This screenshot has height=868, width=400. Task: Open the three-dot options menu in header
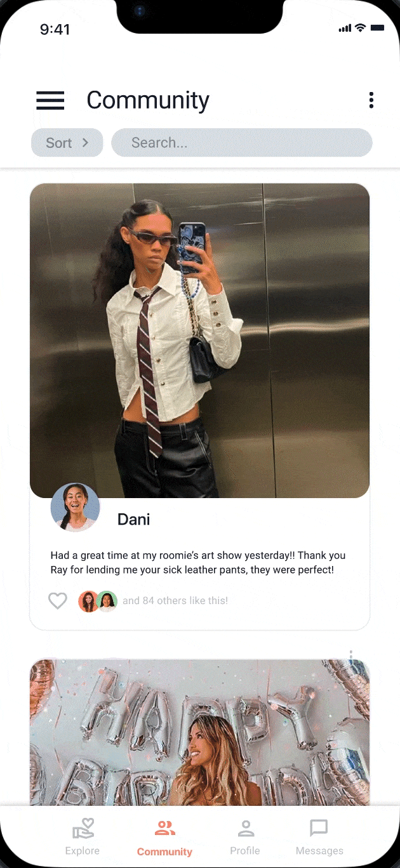371,100
